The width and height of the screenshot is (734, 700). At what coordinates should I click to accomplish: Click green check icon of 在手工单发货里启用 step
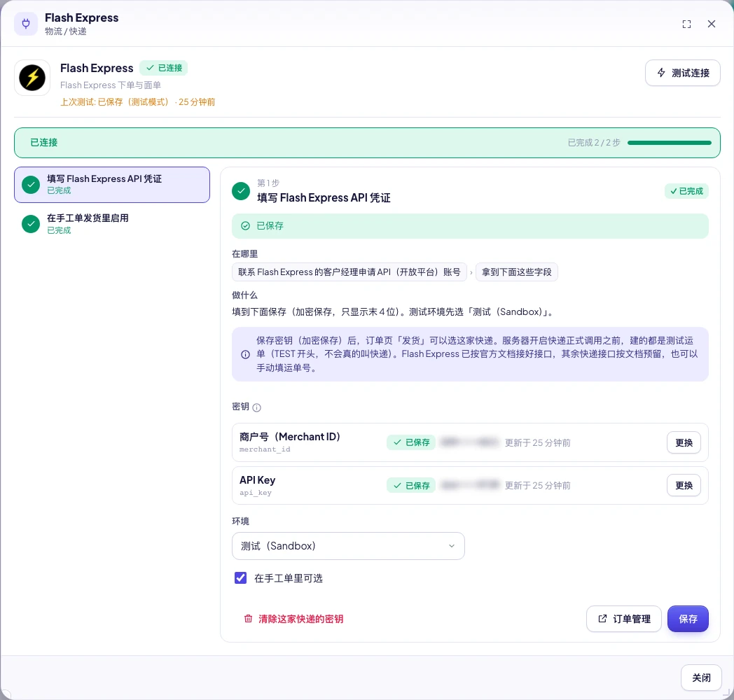(31, 224)
